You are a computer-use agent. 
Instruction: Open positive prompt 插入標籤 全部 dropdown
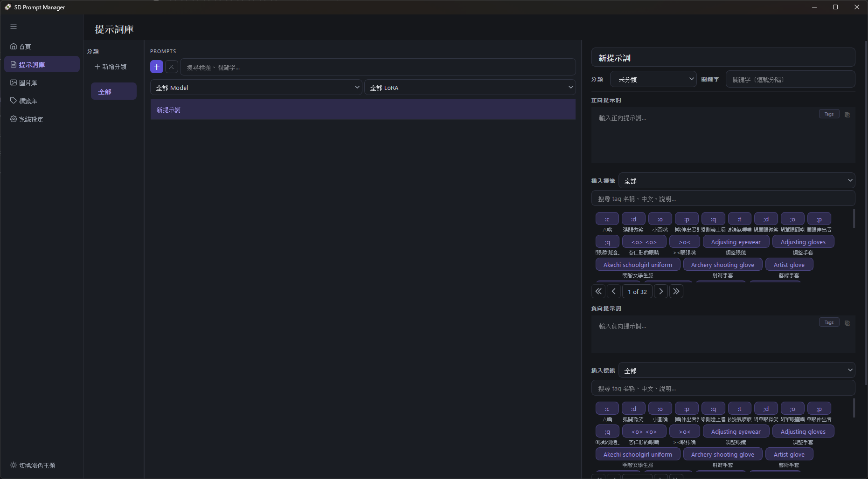pos(737,181)
